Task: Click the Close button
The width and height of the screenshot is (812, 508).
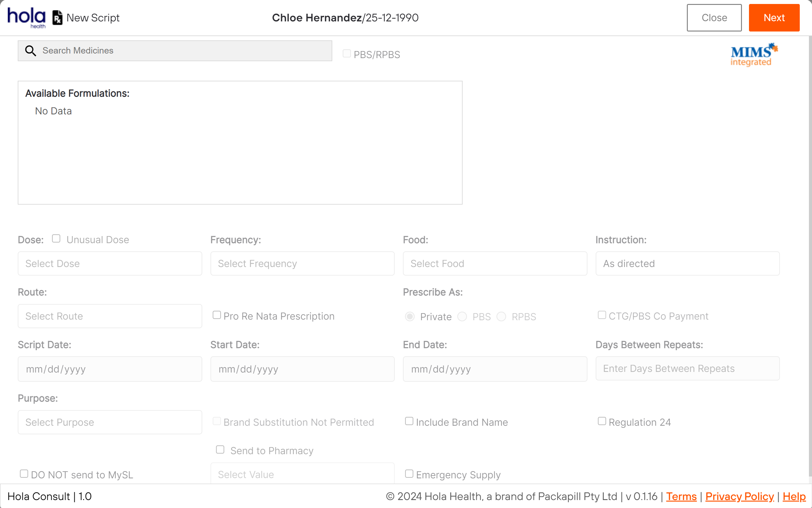Action: tap(714, 17)
